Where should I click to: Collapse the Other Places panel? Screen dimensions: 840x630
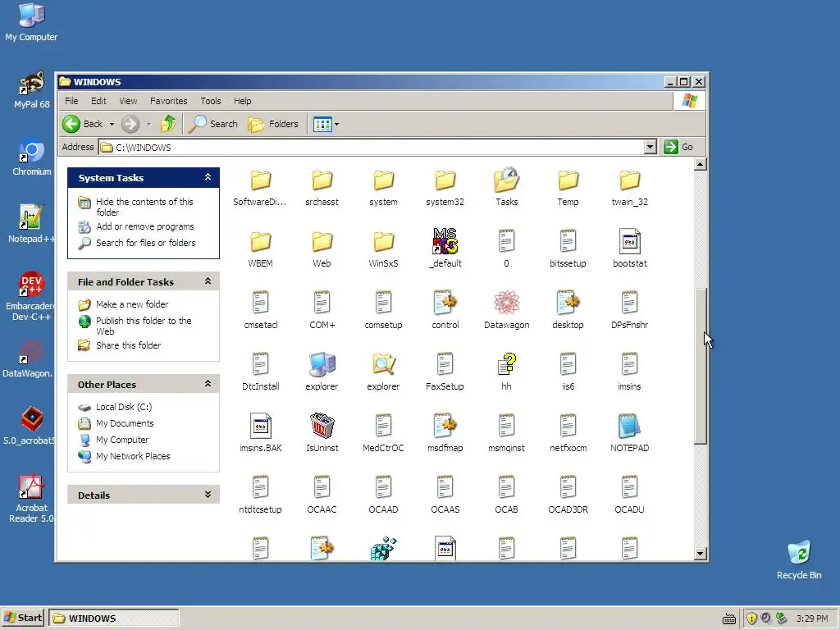tap(208, 384)
